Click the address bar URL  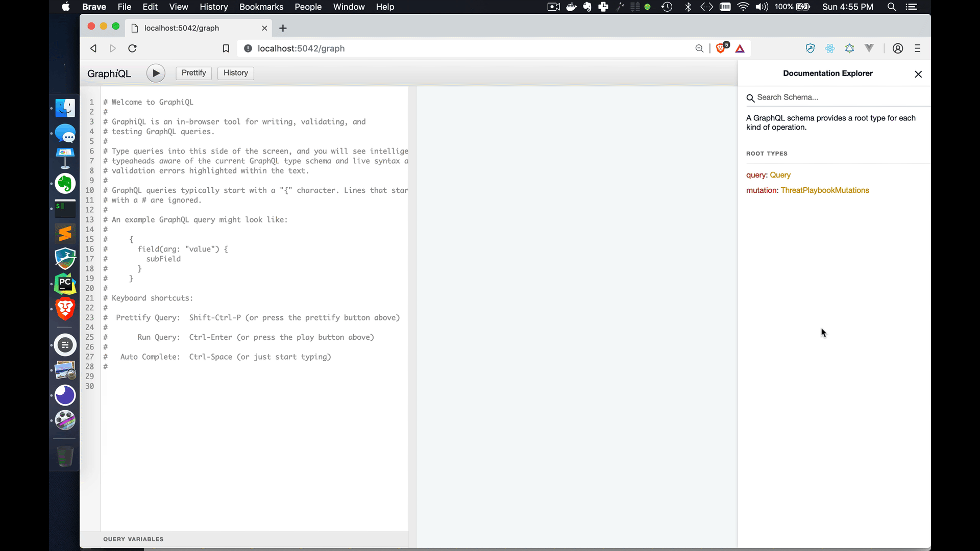[301, 48]
